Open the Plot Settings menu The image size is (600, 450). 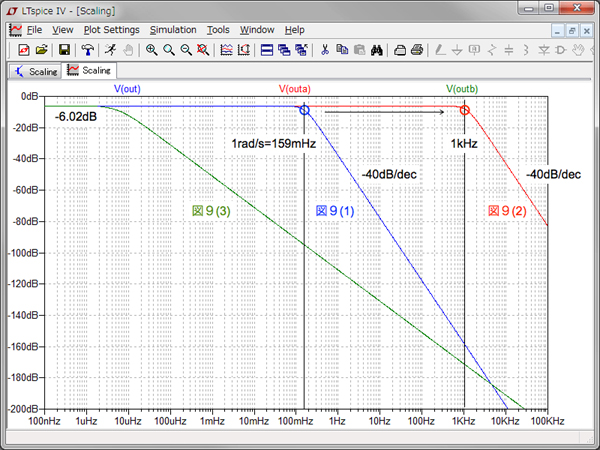(x=111, y=30)
